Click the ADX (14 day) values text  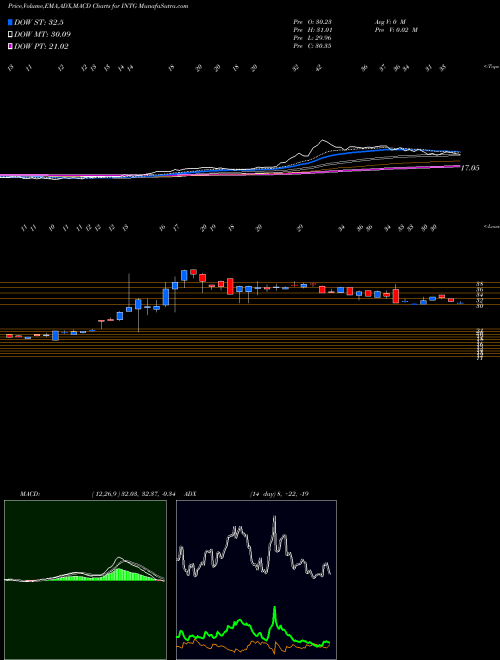(x=279, y=494)
